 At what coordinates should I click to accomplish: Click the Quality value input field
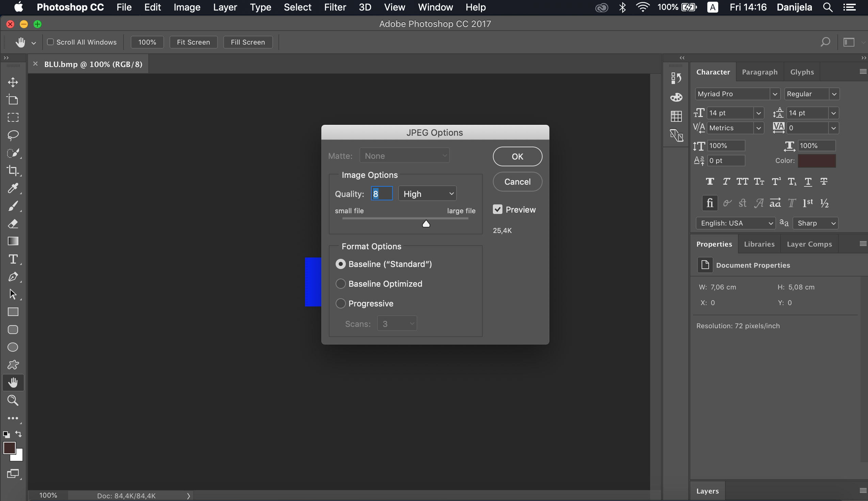[381, 194]
